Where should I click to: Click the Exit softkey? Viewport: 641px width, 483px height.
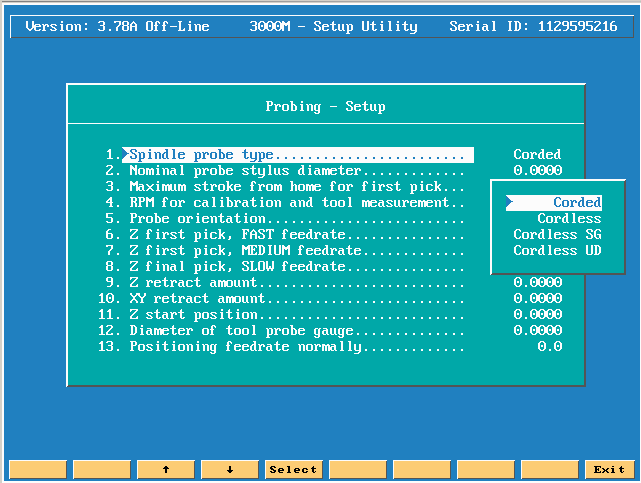(x=610, y=470)
